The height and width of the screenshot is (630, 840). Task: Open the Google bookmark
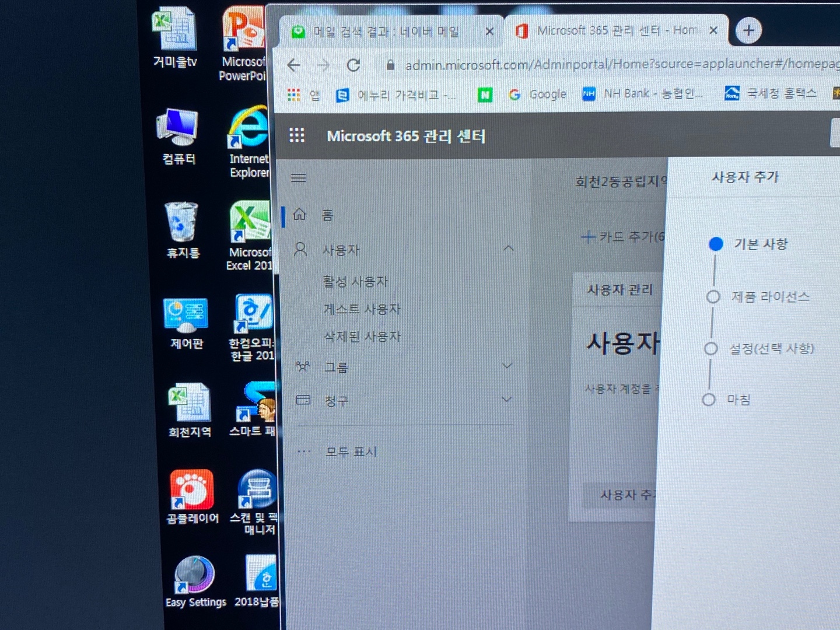[537, 94]
